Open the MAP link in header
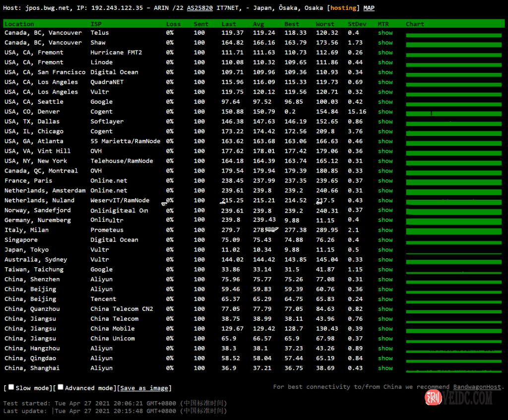 [369, 8]
